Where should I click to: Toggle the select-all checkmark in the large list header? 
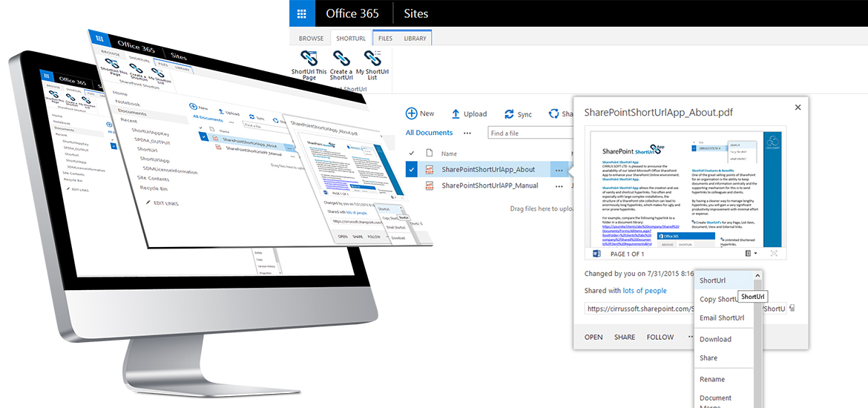point(411,154)
